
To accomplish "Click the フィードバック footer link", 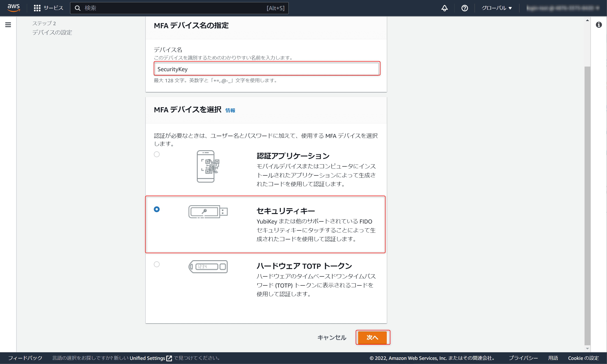I will (x=25, y=358).
